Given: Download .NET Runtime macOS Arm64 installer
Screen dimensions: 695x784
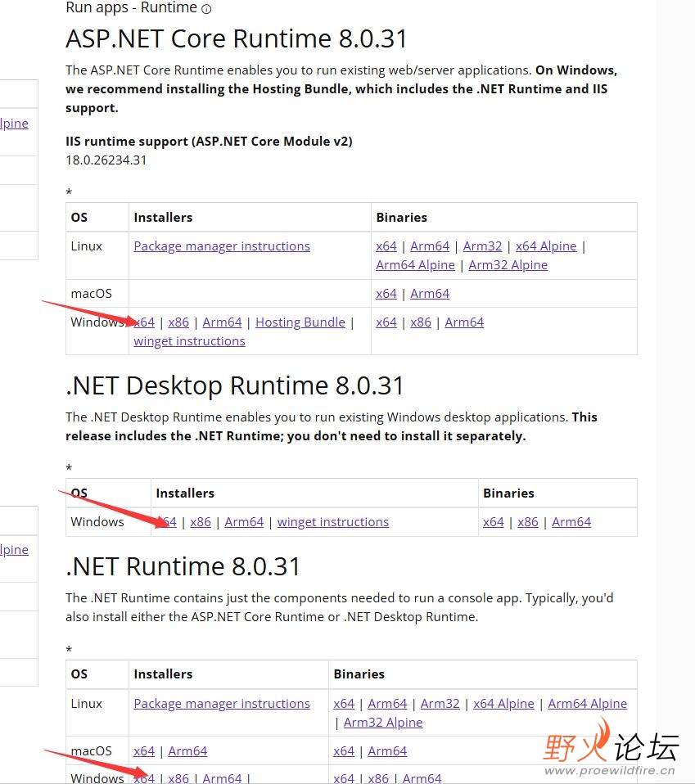Looking at the screenshot, I should pos(187,751).
